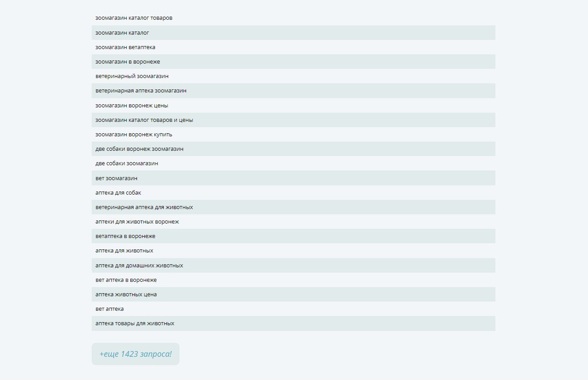Select 'аптека для домашних животных' query
This screenshot has height=380, width=588.
pos(294,265)
